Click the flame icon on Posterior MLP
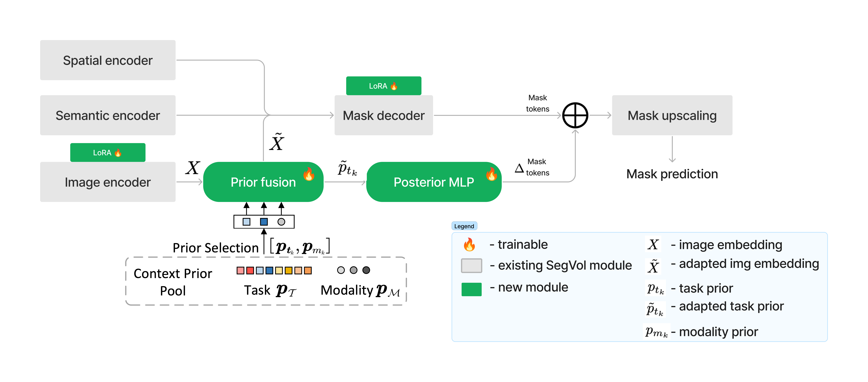 point(491,174)
